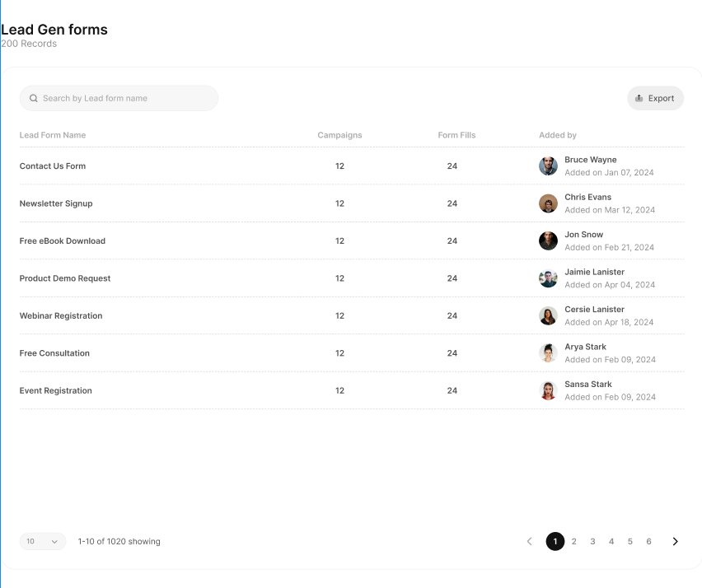The width and height of the screenshot is (702, 588).
Task: Open the Webinar Registration row
Action: pyautogui.click(x=352, y=316)
